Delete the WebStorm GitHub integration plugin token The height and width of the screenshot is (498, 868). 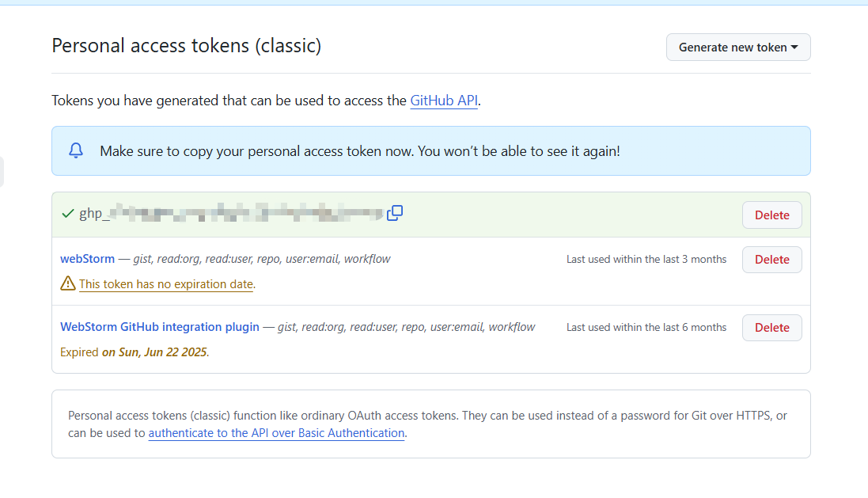(x=771, y=328)
